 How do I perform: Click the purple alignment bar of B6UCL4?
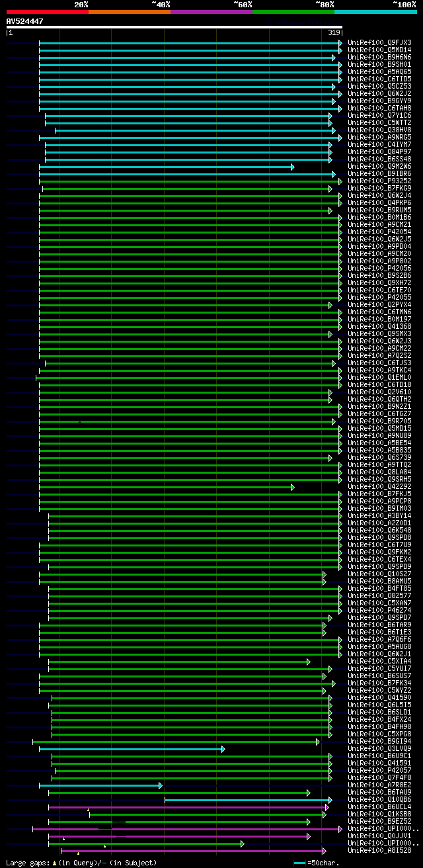click(x=188, y=807)
